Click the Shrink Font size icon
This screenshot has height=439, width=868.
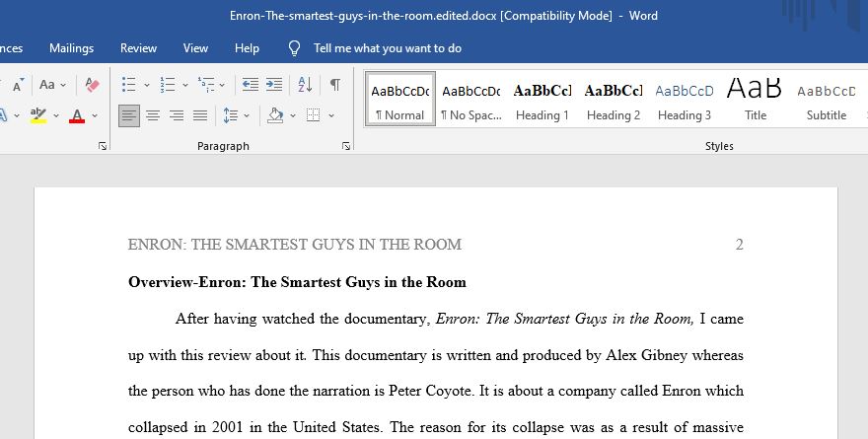point(18,85)
